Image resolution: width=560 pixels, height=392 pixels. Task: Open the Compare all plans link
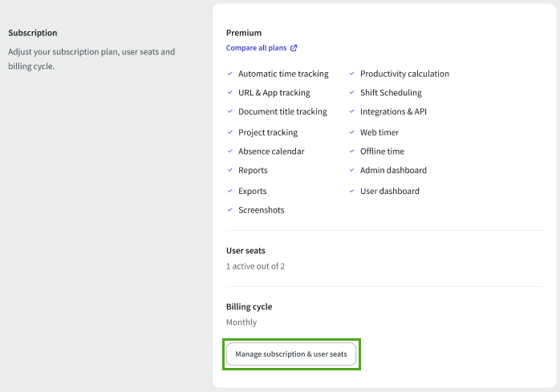[257, 48]
